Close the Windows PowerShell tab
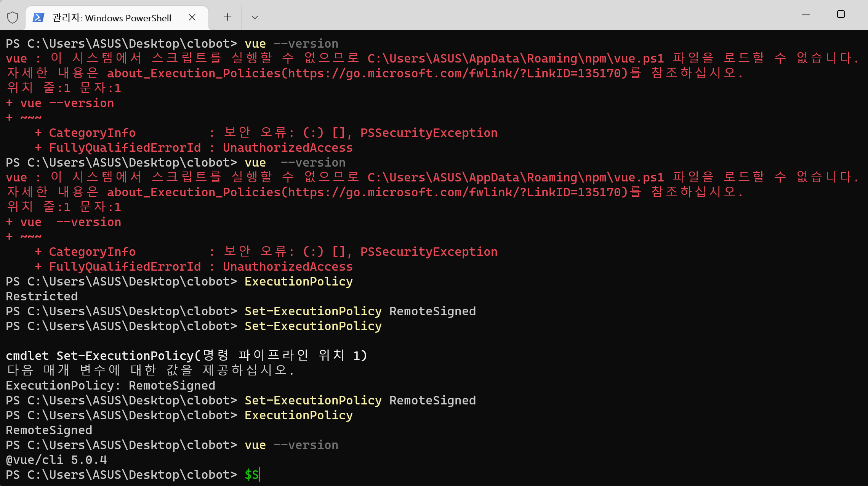The image size is (868, 486). tap(192, 17)
